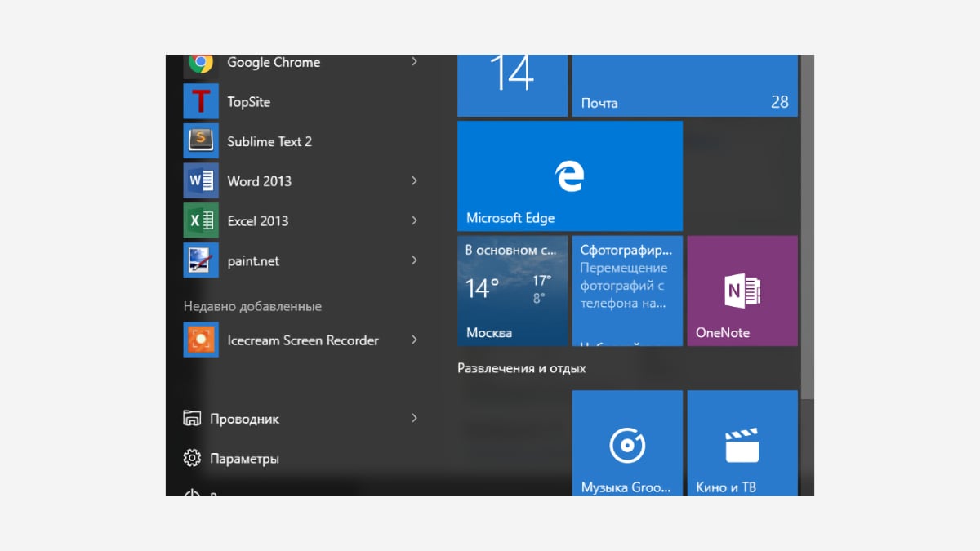Open the Word 2013 icon
This screenshot has width=980, height=551.
click(x=201, y=181)
